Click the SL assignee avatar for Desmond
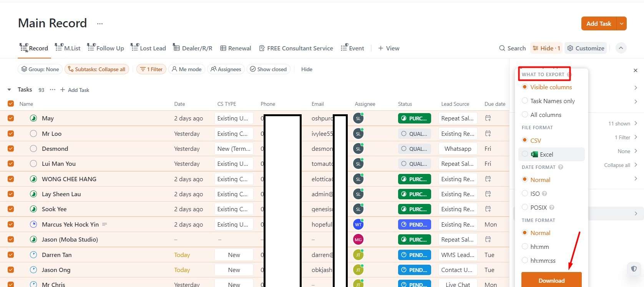 pyautogui.click(x=358, y=149)
